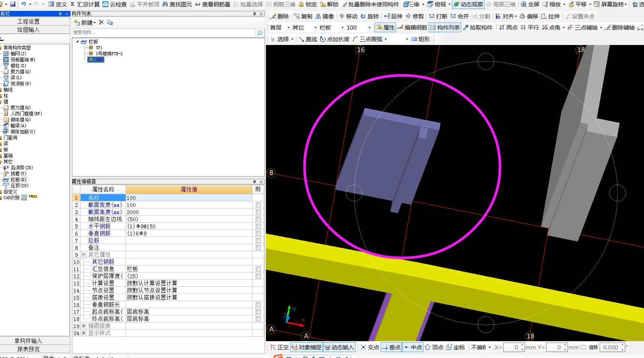
Task: Check the 起点底标高 attached checkbox
Action: click(258, 312)
